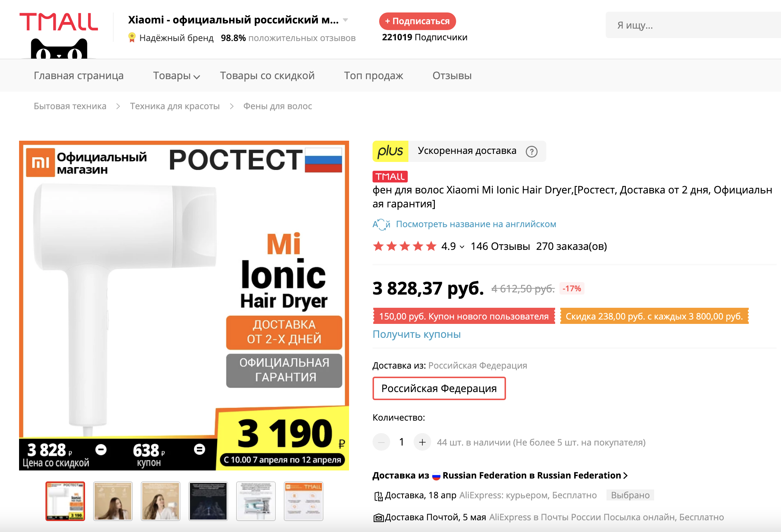This screenshot has width=781, height=532.
Task: Select the Российская Федерация shipping option
Action: click(439, 388)
